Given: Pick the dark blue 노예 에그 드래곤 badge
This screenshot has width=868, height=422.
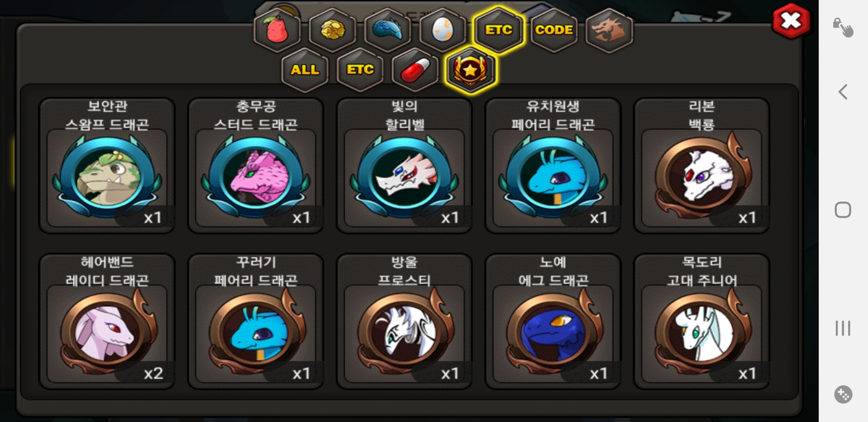Looking at the screenshot, I should click(553, 322).
